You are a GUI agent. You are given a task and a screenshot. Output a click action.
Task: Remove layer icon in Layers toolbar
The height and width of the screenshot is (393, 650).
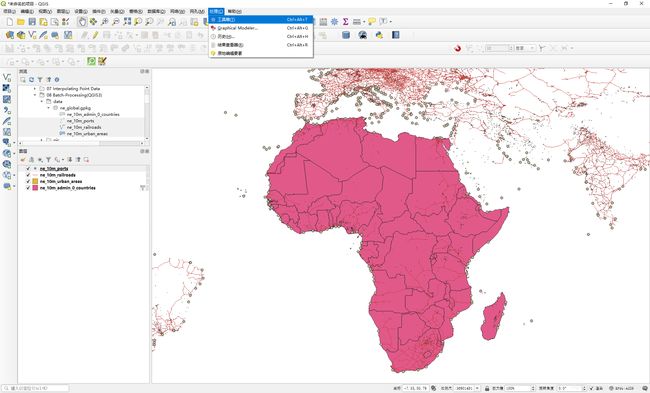[x=86, y=160]
